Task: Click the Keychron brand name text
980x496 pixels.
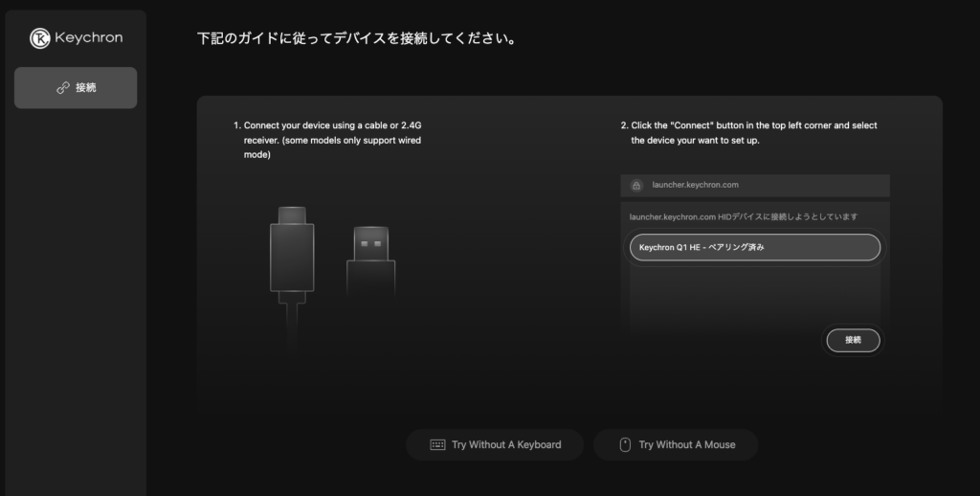Action: (89, 38)
